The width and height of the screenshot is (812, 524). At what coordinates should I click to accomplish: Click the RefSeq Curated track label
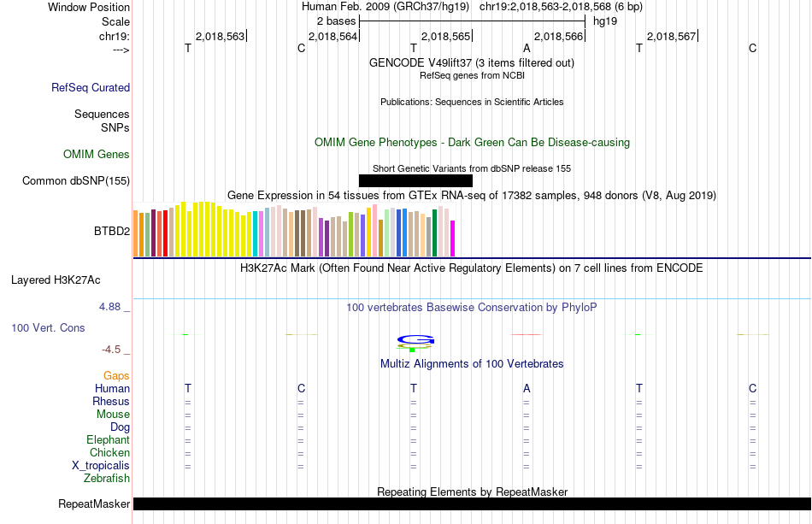[91, 87]
